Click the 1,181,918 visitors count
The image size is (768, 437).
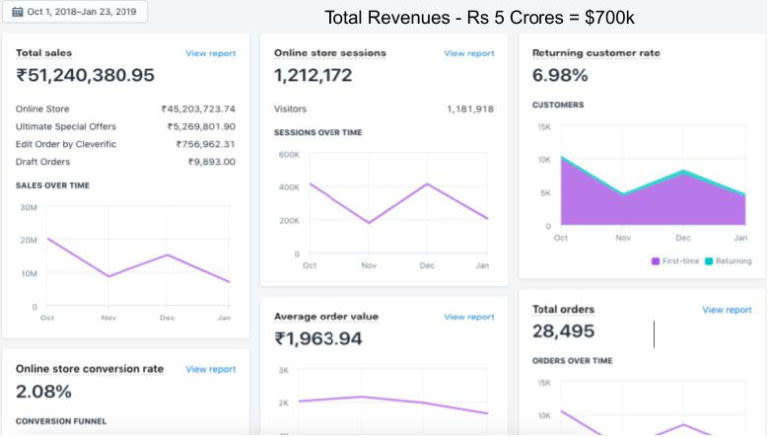point(470,109)
